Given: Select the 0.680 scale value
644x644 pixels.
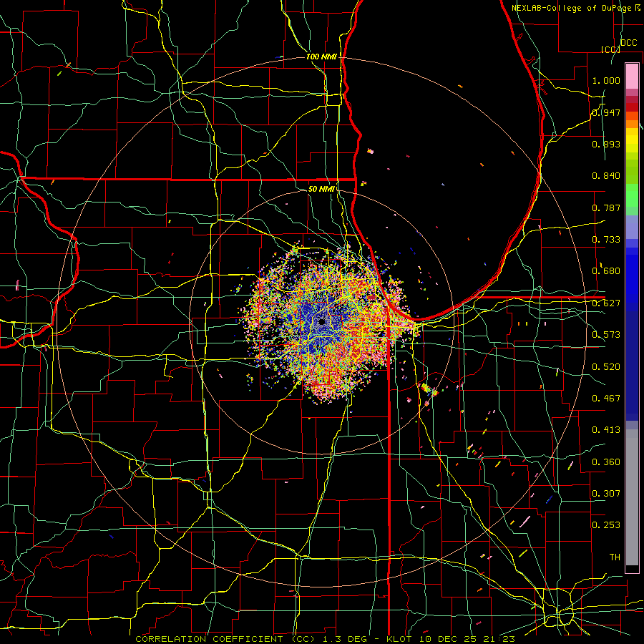Looking at the screenshot, I should pyautogui.click(x=606, y=271).
